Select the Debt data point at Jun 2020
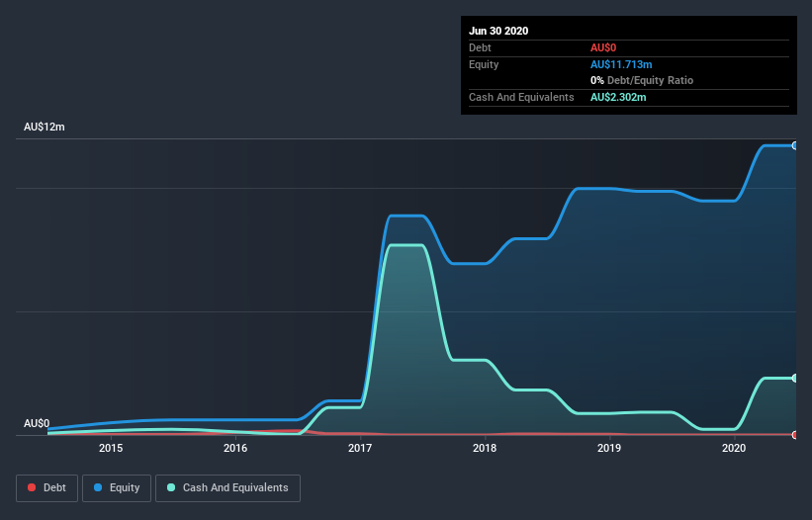The image size is (812, 520). click(x=795, y=435)
